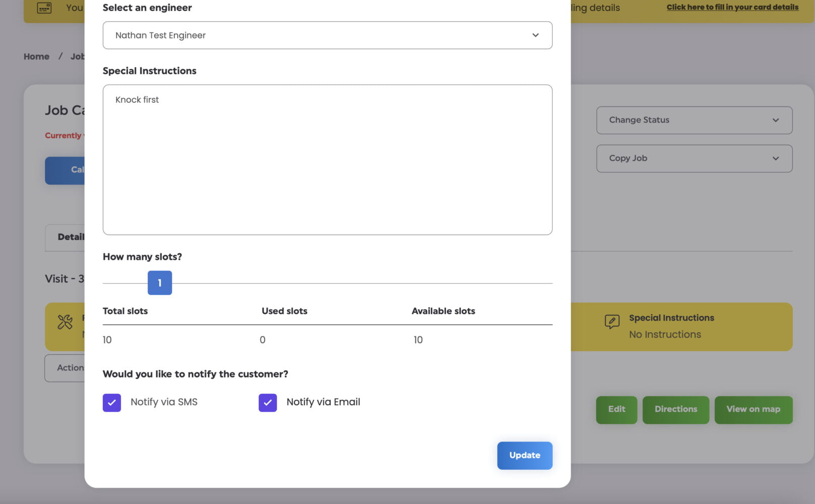Click the Special Instructions note icon
The image size is (815, 504).
(612, 321)
